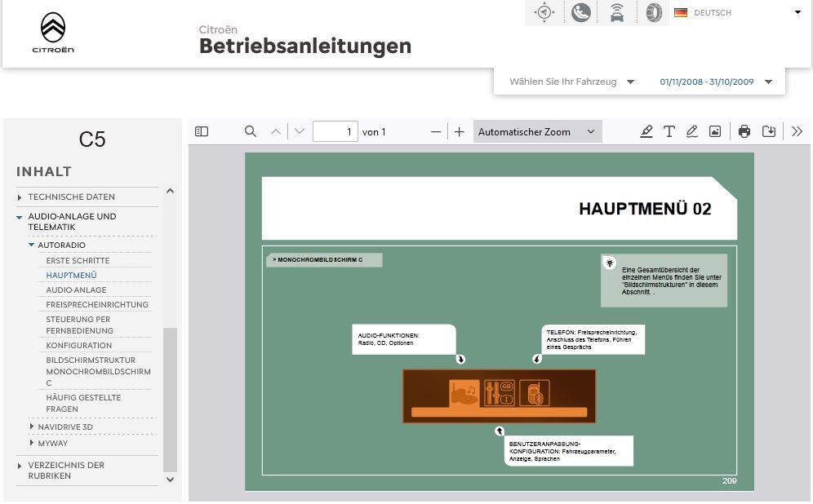Click the lightbulb tip icon in PDF
The image size is (813, 504).
[610, 263]
